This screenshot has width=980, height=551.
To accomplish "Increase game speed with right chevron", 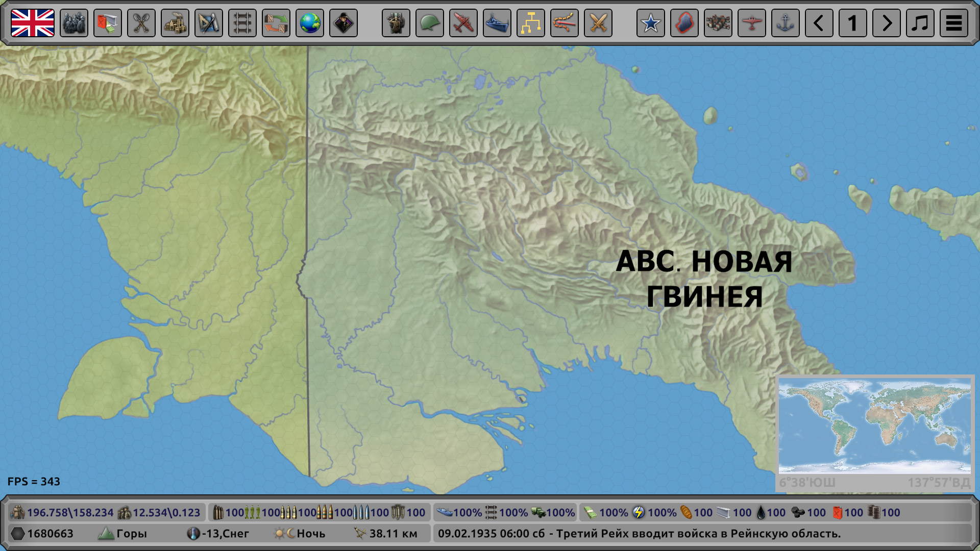I will (x=887, y=23).
